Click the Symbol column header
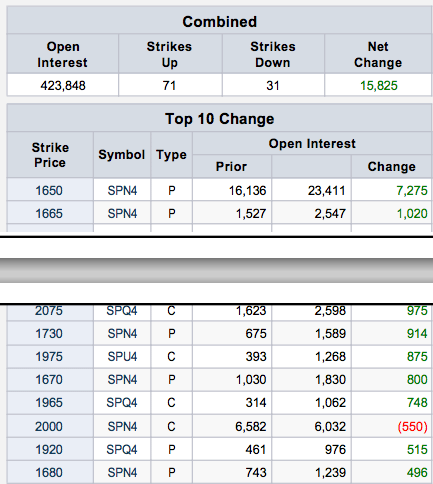433x484 pixels. 122,155
